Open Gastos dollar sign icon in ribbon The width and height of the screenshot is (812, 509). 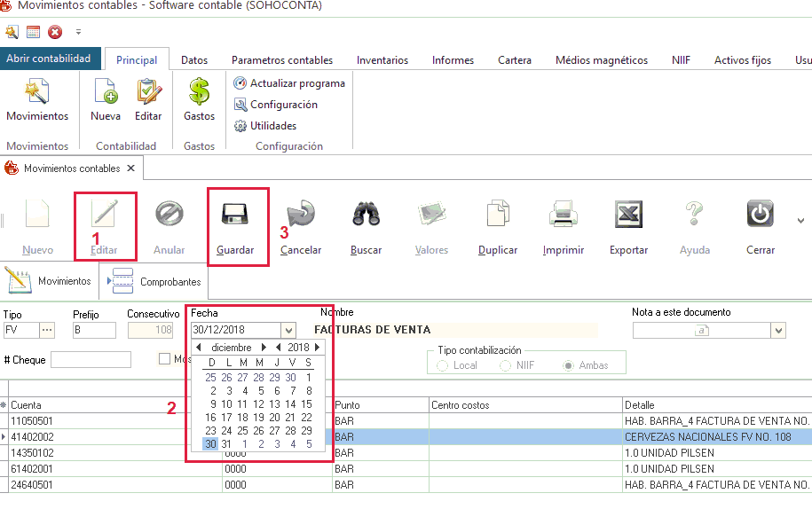(199, 92)
